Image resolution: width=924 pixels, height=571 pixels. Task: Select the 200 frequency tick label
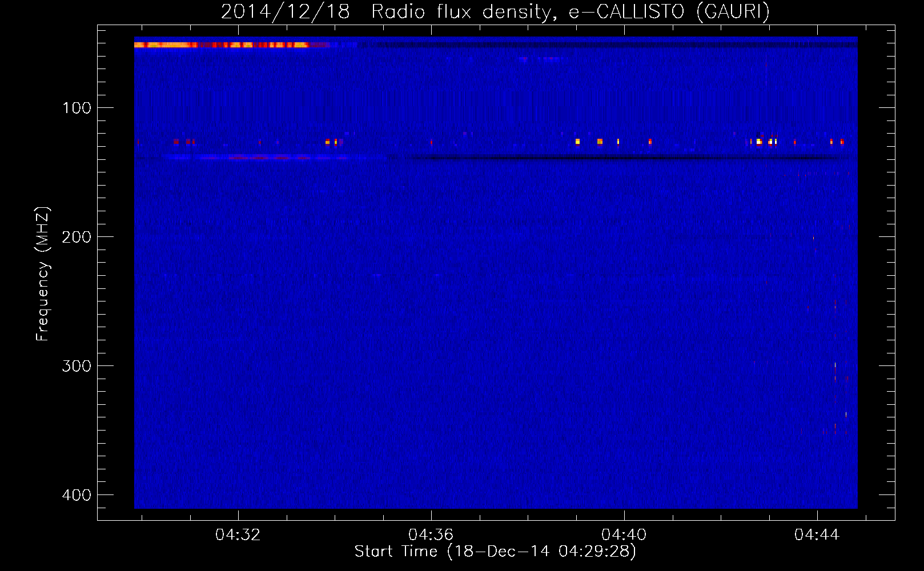(x=77, y=237)
